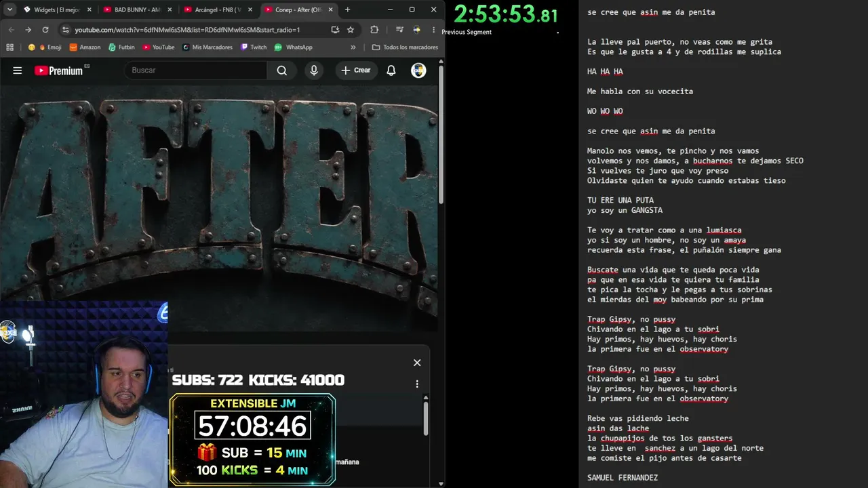Reload the YouTube page
Viewport: 868px width, 488px height.
[x=45, y=30]
